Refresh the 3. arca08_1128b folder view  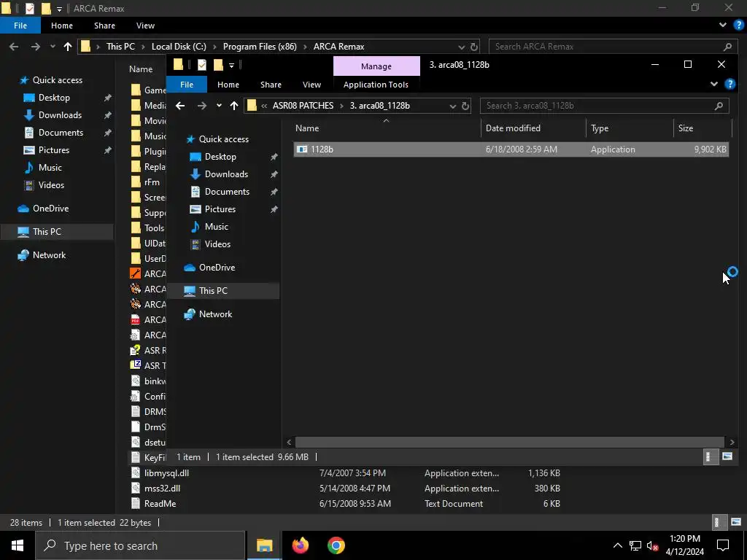point(465,106)
